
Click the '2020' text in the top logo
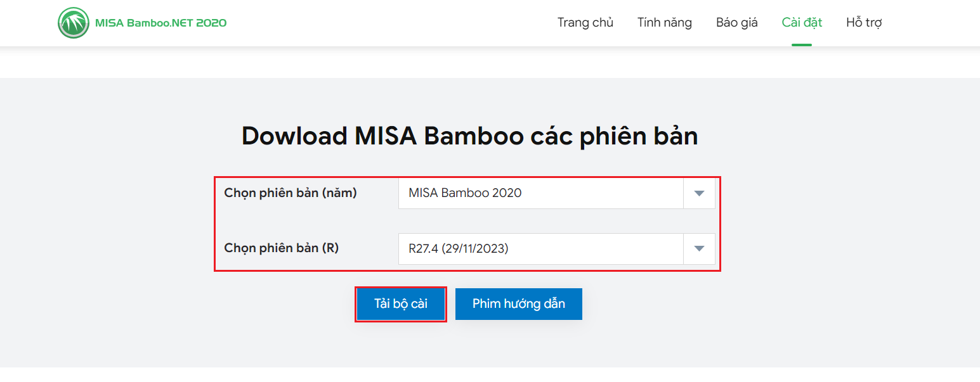pyautogui.click(x=211, y=23)
